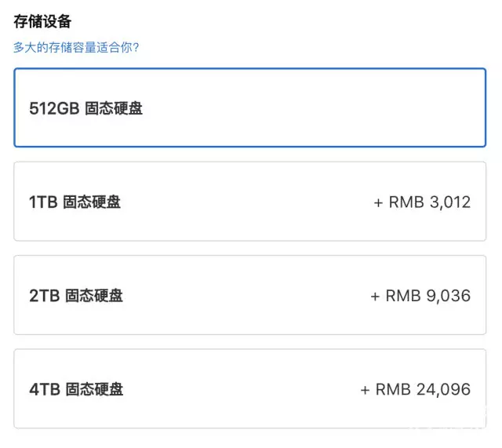The height and width of the screenshot is (448, 502).
Task: Click blank middle area of 1TB card
Action: [x=246, y=202]
